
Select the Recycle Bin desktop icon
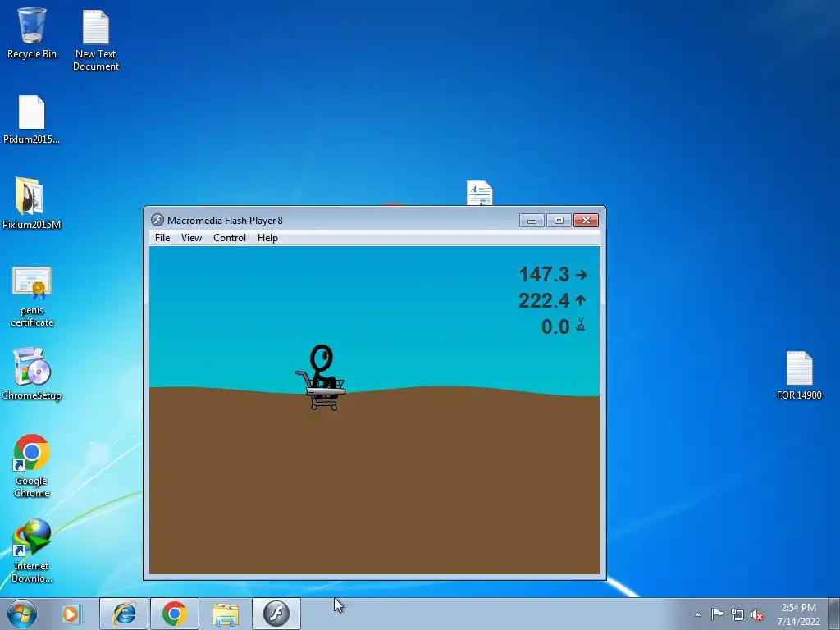[x=32, y=33]
